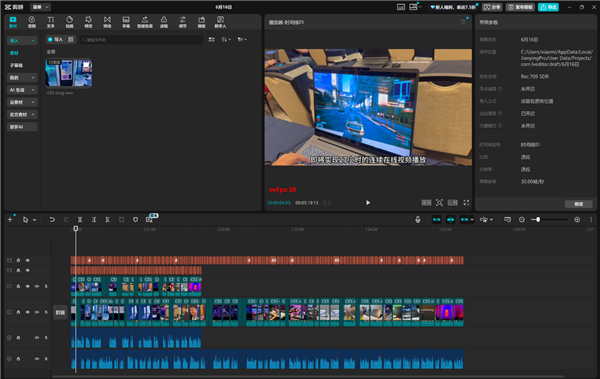
Task: Hide the upper video track with eye icon
Action: pos(28,286)
